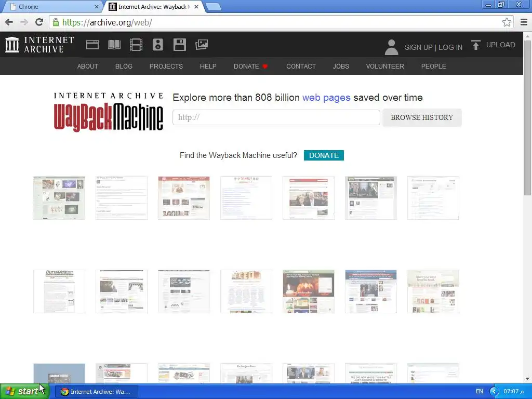Viewport: 532px width, 399px height.
Task: Click the EN language indicator
Action: [479, 392]
